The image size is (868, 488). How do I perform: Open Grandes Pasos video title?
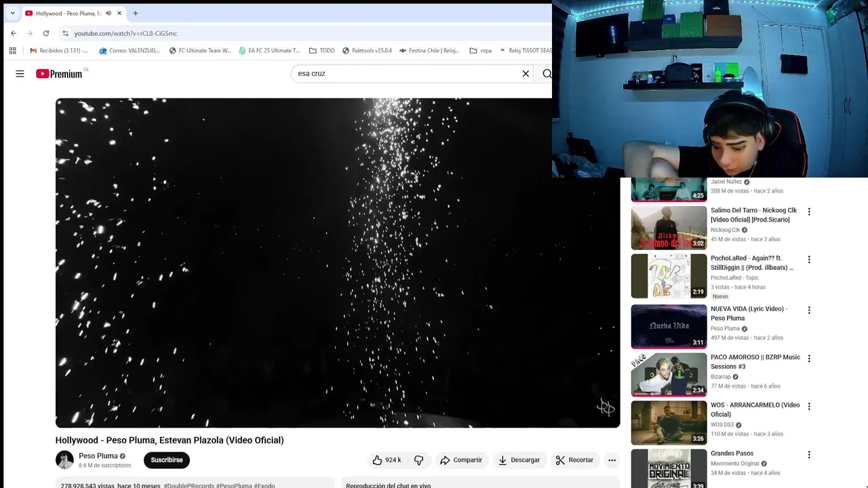[732, 453]
